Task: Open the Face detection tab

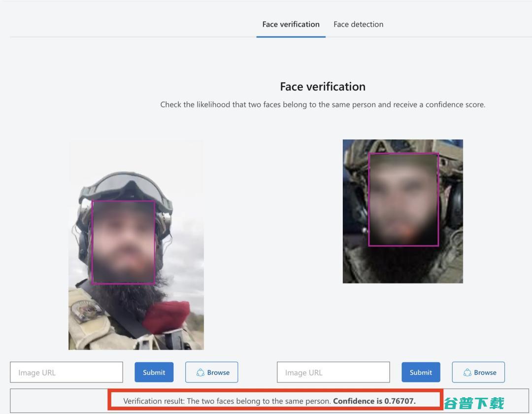Action: pyautogui.click(x=358, y=25)
